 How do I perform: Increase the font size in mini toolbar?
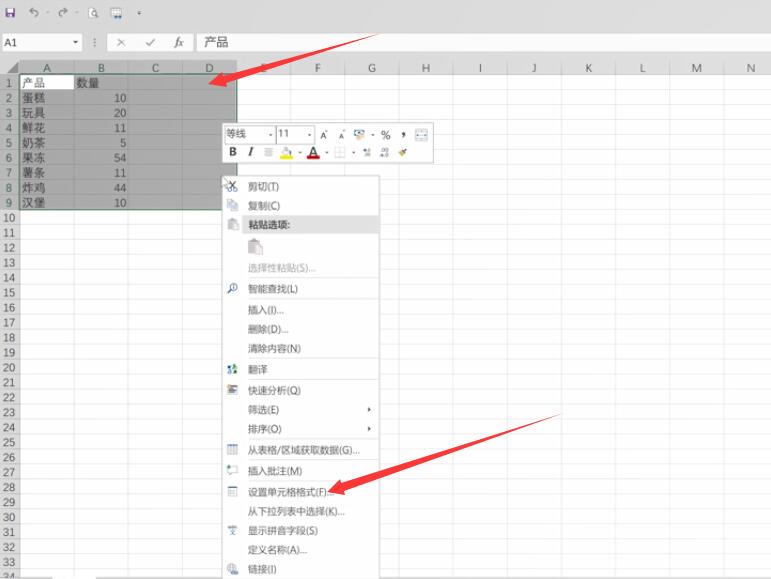(324, 135)
